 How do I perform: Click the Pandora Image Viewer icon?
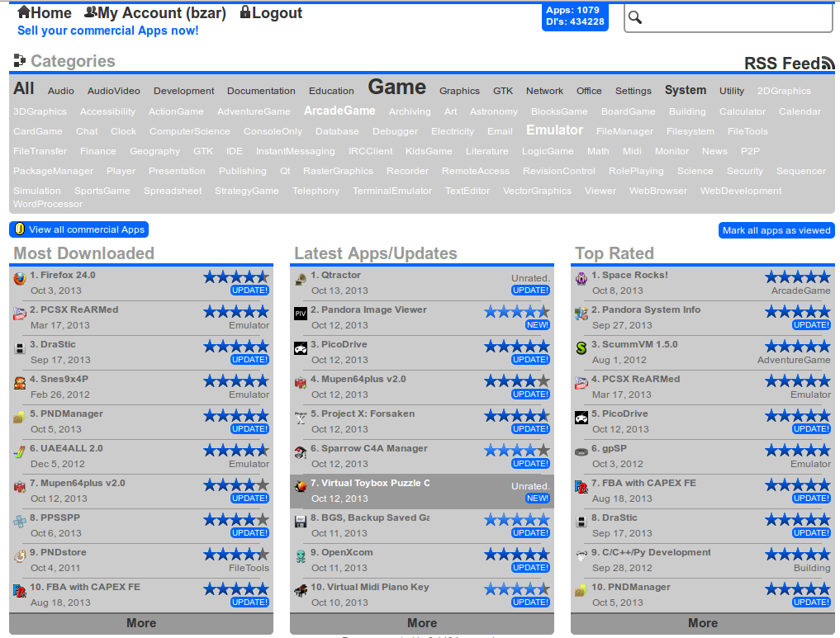[301, 314]
